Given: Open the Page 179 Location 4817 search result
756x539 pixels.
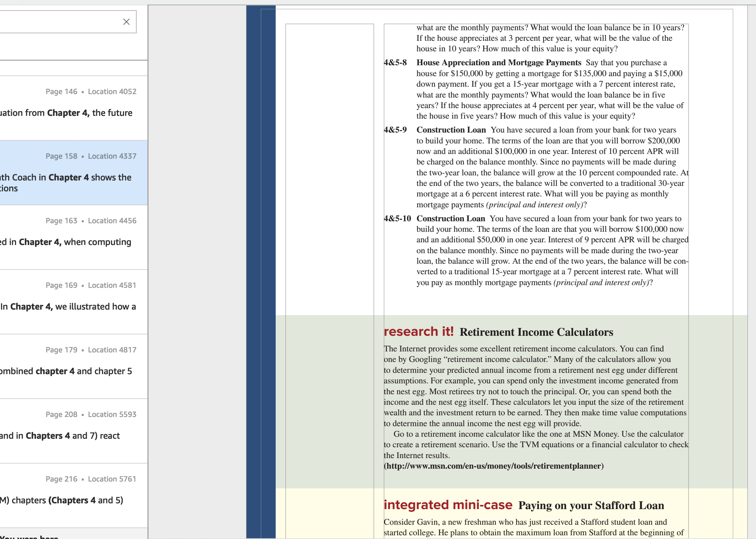Looking at the screenshot, I should pyautogui.click(x=74, y=366).
